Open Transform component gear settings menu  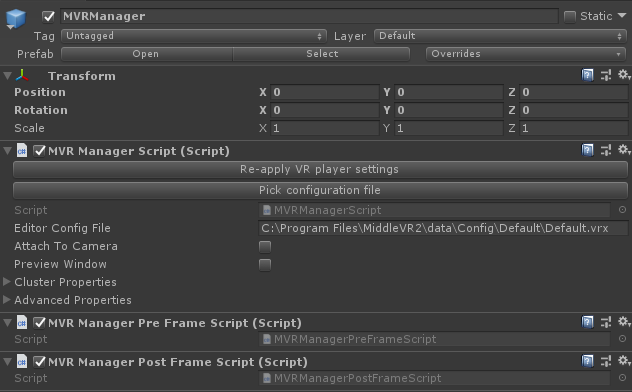point(624,75)
